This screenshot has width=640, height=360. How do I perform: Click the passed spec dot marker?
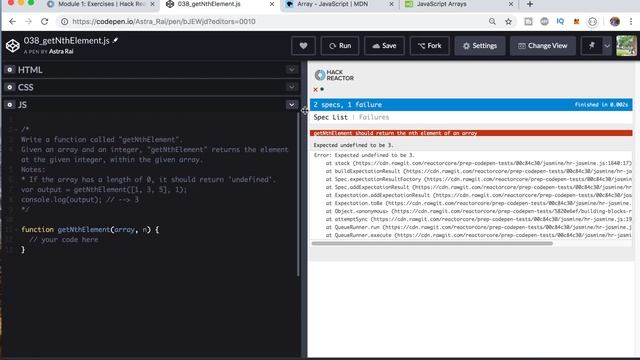(322, 89)
